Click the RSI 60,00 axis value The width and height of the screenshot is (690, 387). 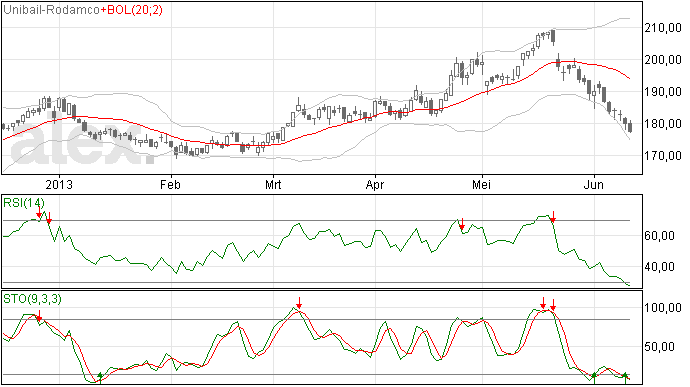tap(659, 236)
